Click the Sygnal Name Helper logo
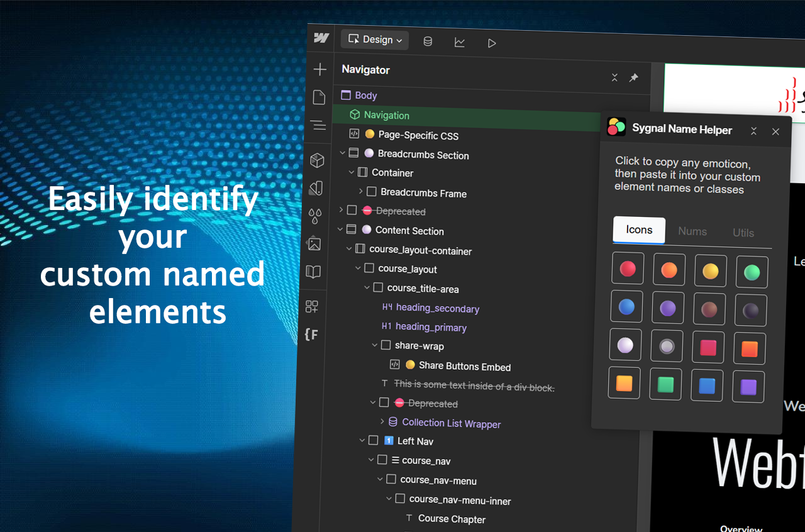Screen dimensions: 805x532 (x=616, y=126)
